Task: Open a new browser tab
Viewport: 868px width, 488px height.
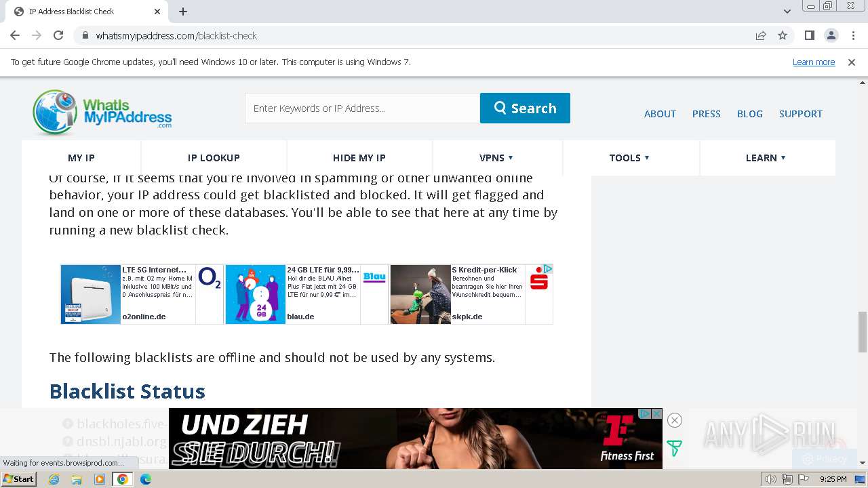Action: pos(183,12)
